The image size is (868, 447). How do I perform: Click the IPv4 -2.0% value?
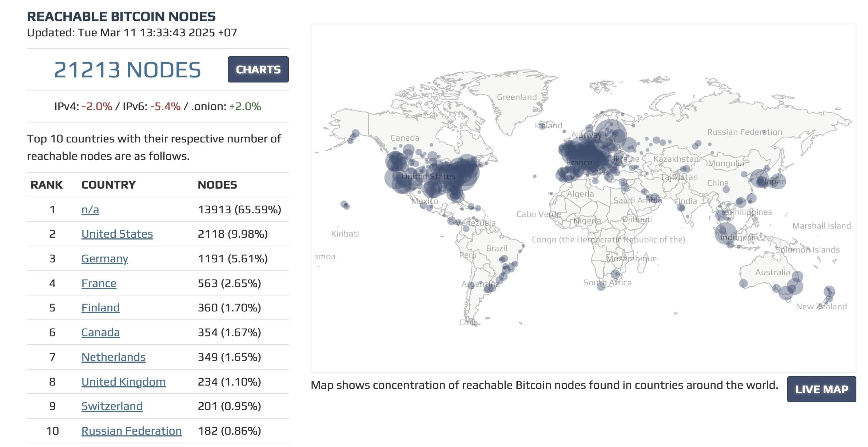point(97,106)
